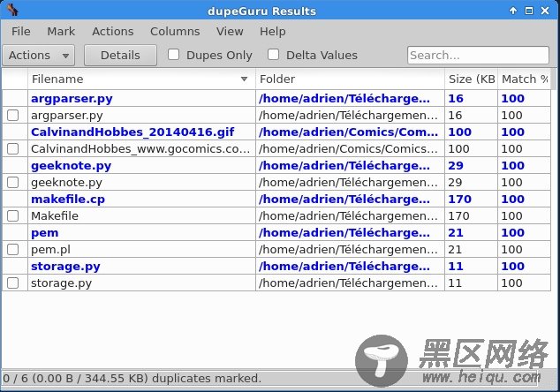
Task: Click the duplicates marked status bar text
Action: (x=132, y=378)
